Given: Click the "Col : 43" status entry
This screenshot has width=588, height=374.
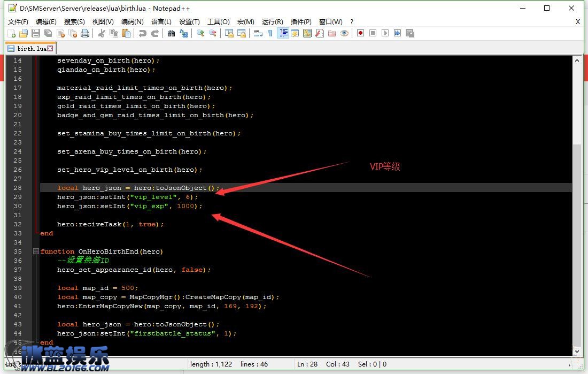Looking at the screenshot, I should click(337, 364).
